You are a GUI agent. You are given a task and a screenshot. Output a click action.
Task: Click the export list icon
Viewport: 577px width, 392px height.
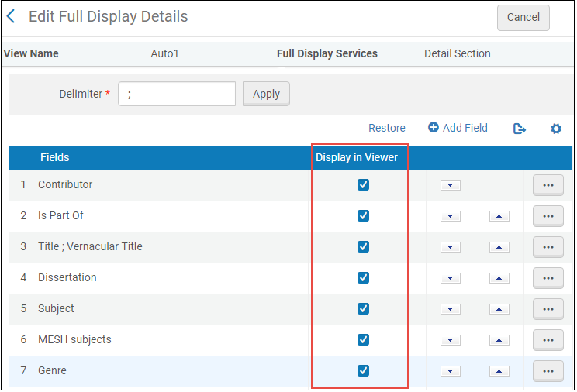(520, 129)
